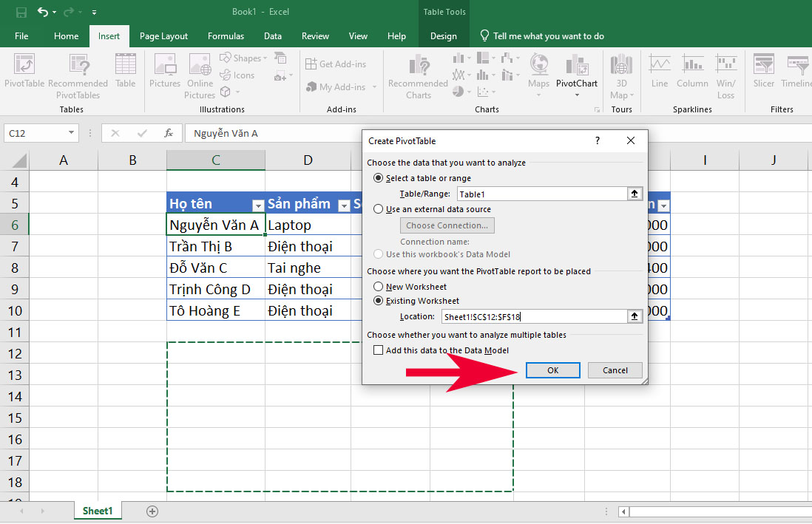
Task: Open the Formulas ribbon tab
Action: tap(226, 35)
